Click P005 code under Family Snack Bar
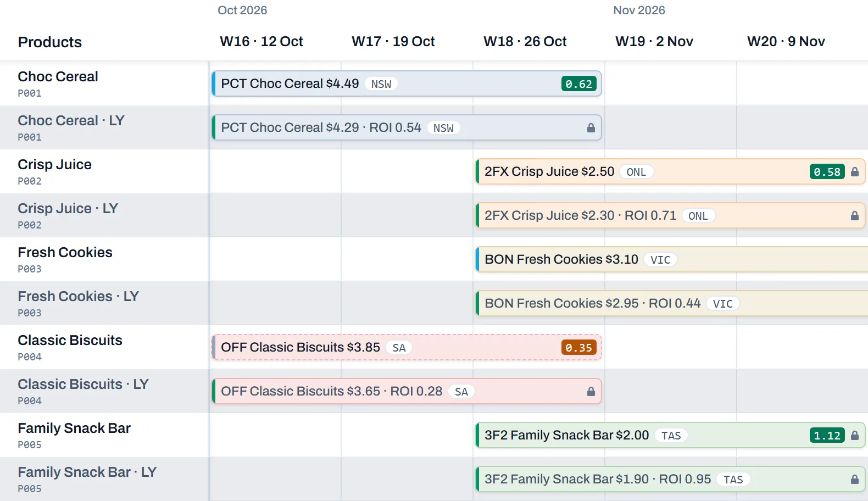The image size is (868, 501). (x=30, y=444)
